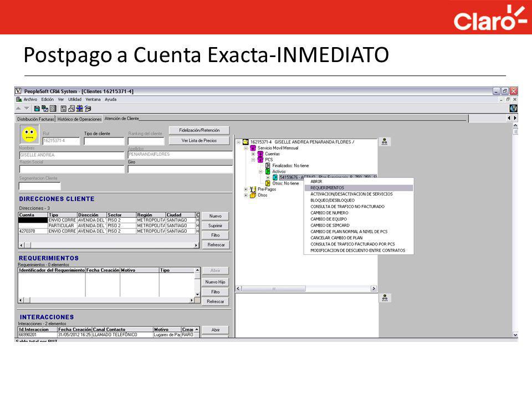Switch to Histórico de Operaciones tab
Viewport: 532px width, 399px height.
pyautogui.click(x=79, y=119)
